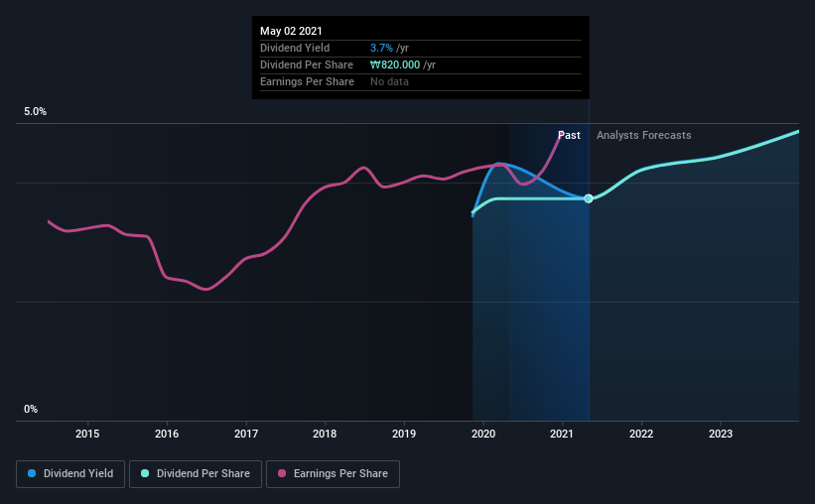Click Dividend Yield row label in tooltip
The image size is (815, 504).
295,48
